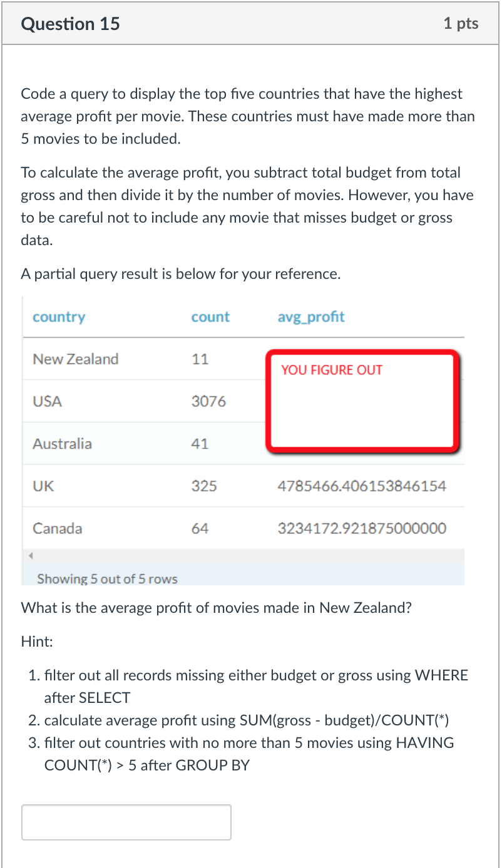Select the avg_profit column header

click(311, 317)
